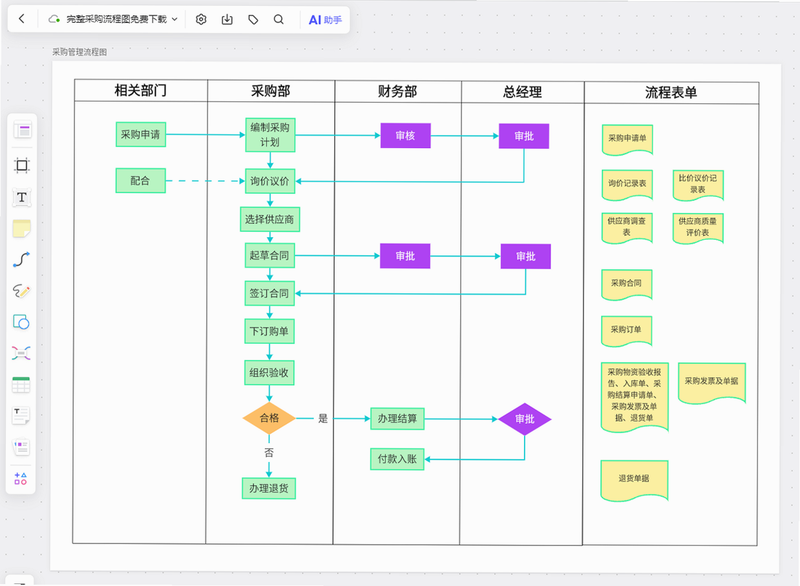Insert a table from the sidebar
800x586 pixels.
pos(21,385)
